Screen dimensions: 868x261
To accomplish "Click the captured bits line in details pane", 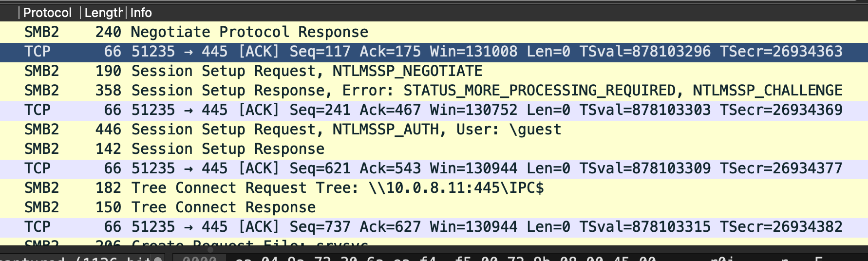I will coord(73,258).
